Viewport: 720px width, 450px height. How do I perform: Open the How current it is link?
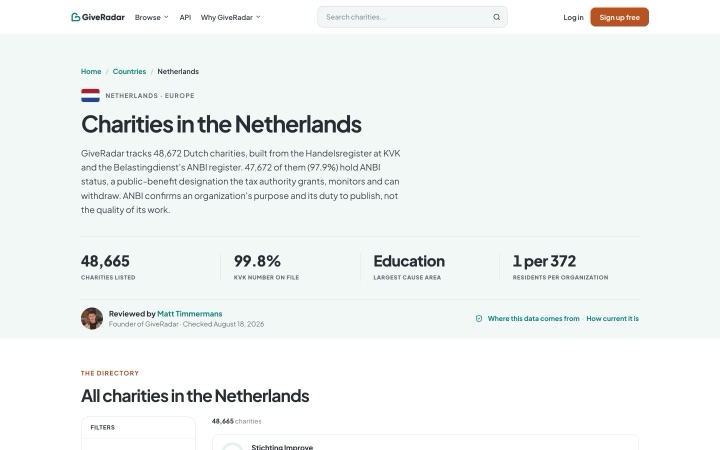click(x=613, y=318)
